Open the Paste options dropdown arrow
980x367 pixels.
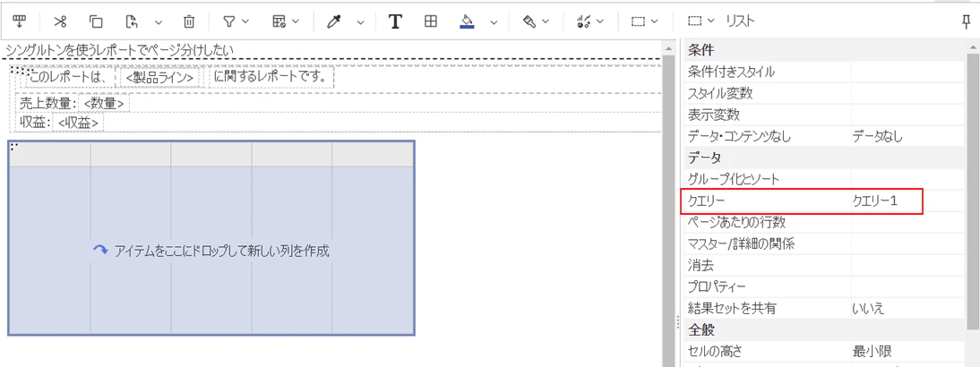coord(159,22)
